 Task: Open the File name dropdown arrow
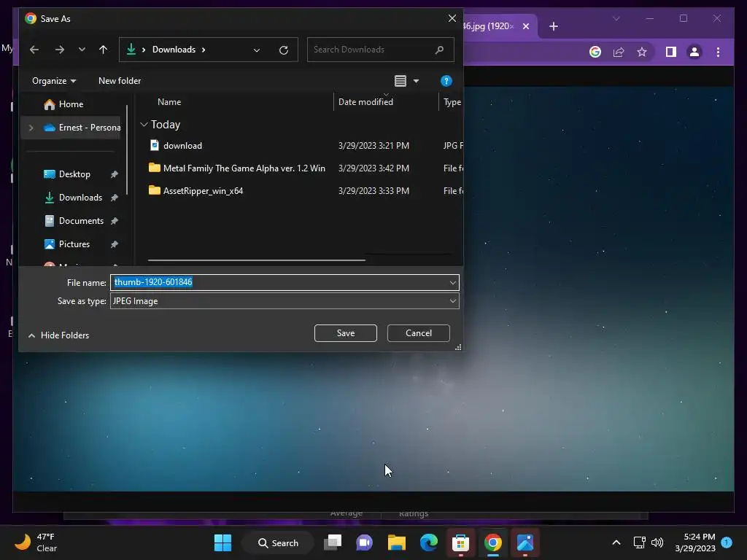tap(452, 283)
